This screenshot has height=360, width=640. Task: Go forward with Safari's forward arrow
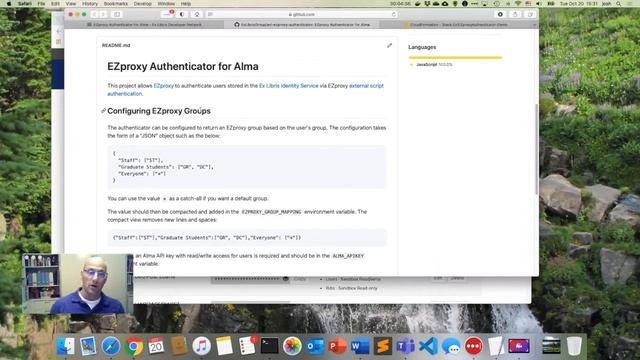103,14
